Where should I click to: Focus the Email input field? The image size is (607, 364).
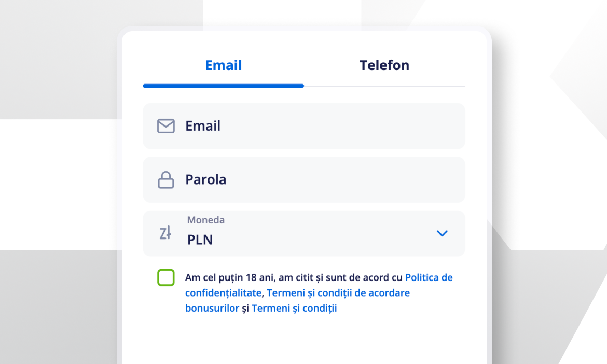304,126
